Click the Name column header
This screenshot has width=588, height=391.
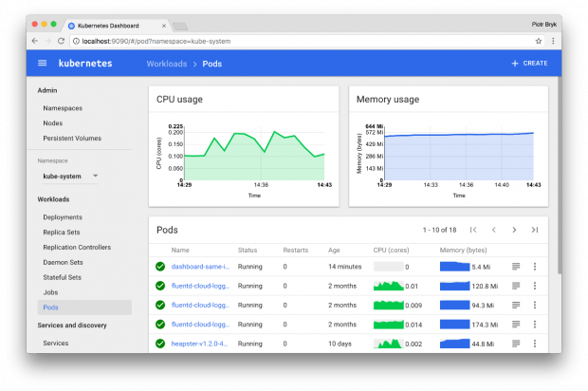coord(180,250)
